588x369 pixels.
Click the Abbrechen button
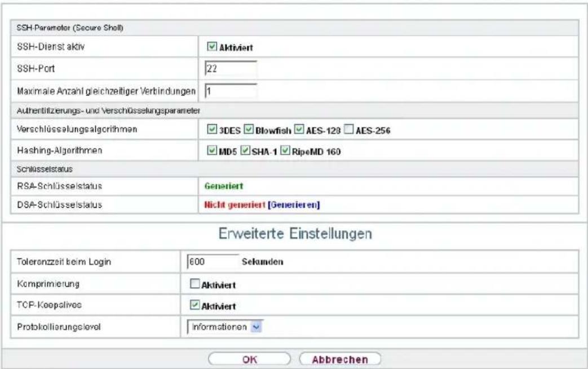(x=340, y=359)
